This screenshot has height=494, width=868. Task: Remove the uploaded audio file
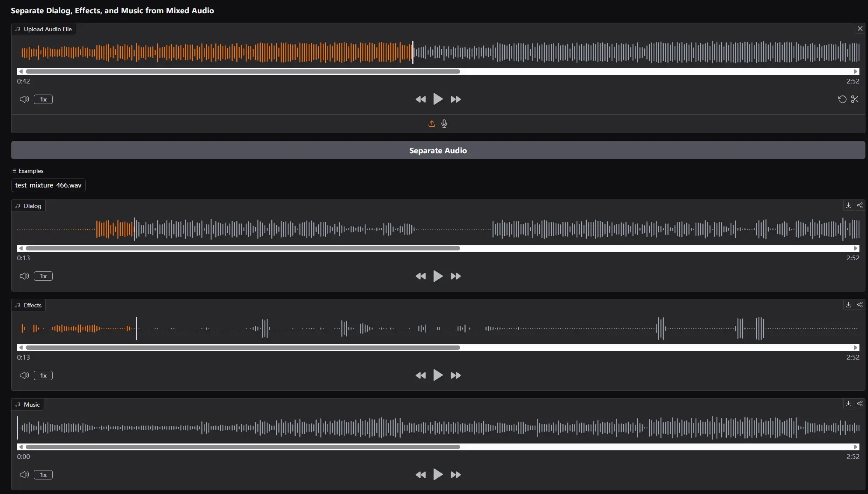860,29
